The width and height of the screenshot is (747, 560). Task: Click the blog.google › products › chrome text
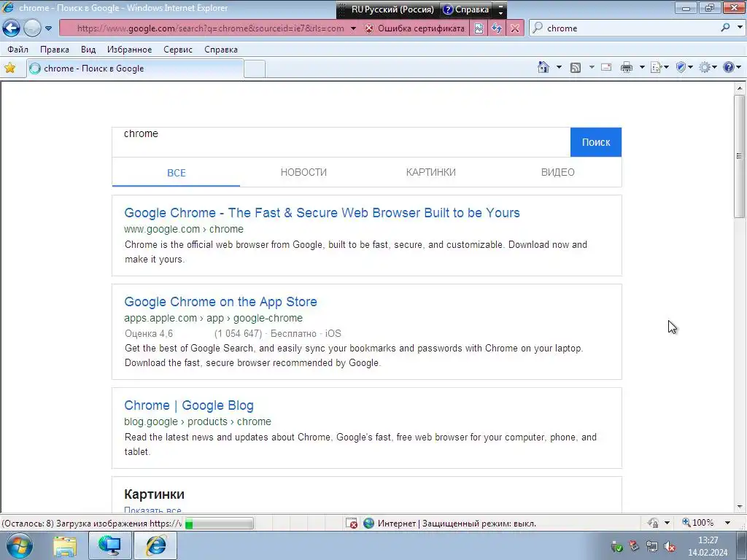[197, 421]
